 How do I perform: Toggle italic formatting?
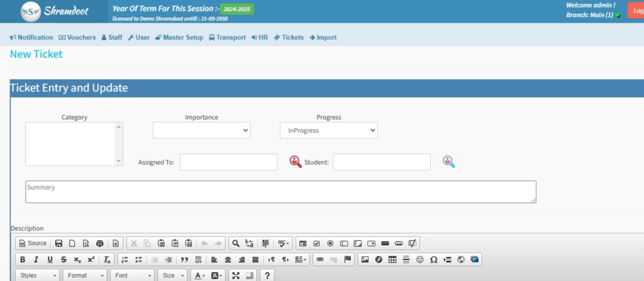click(36, 260)
